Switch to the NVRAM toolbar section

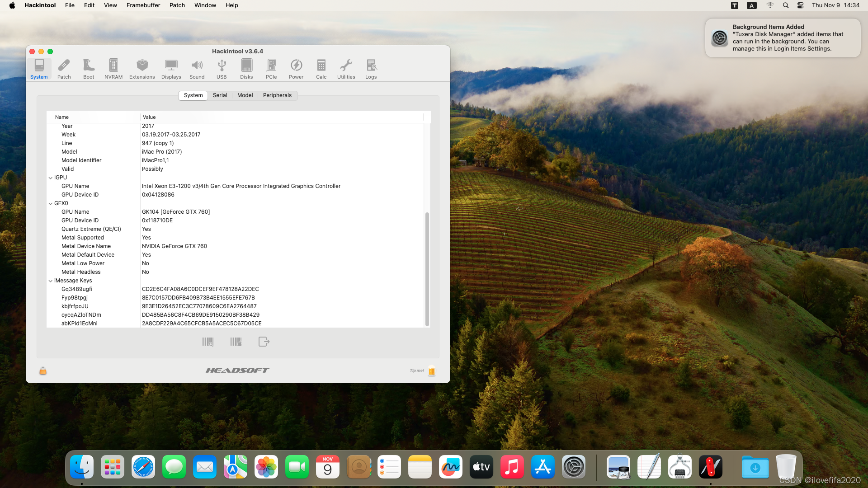point(113,69)
